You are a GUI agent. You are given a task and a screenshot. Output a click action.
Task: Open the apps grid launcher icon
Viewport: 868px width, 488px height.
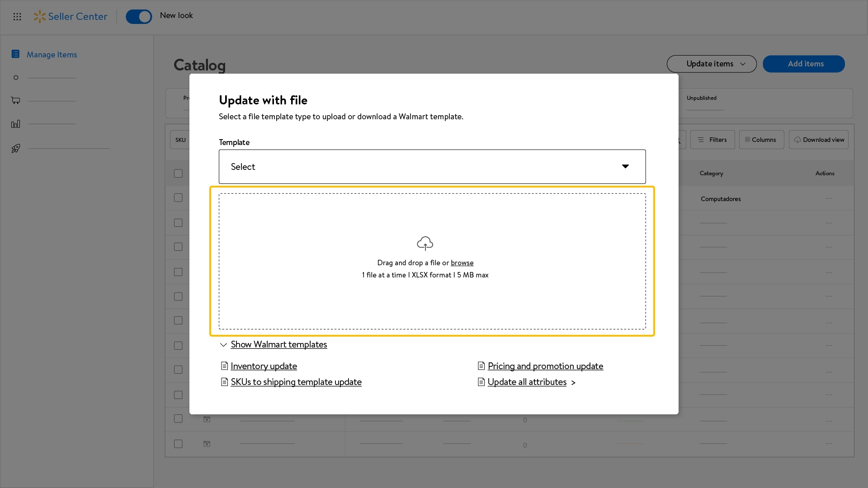17,17
